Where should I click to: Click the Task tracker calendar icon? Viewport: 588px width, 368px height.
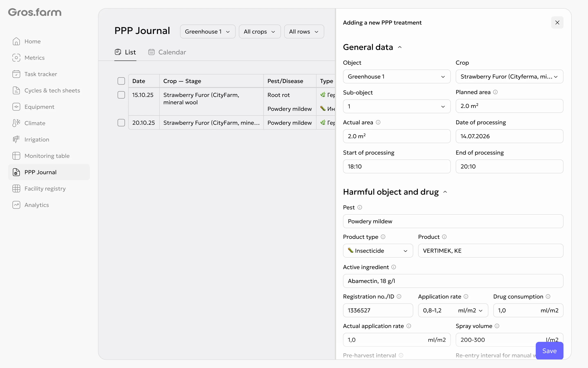16,74
